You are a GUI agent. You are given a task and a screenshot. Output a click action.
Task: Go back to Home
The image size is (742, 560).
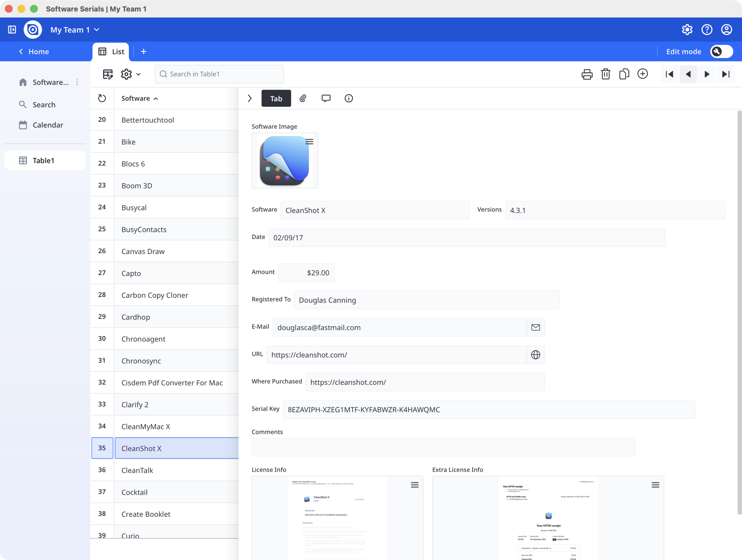click(x=34, y=52)
